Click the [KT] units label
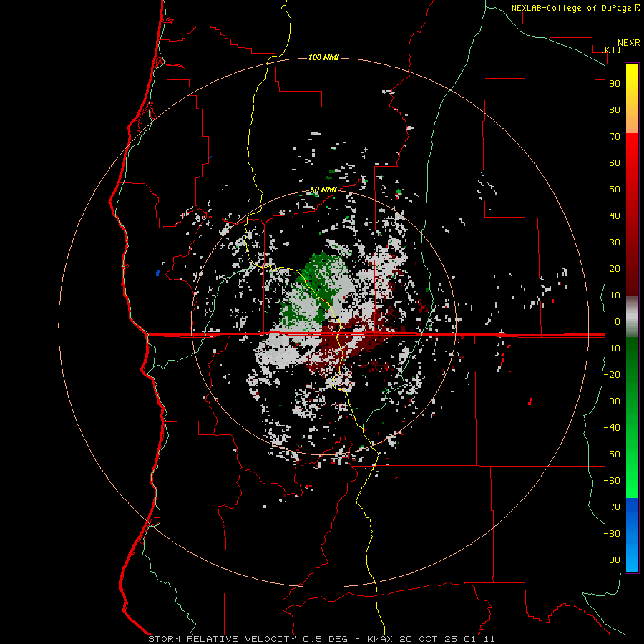 tap(611, 49)
